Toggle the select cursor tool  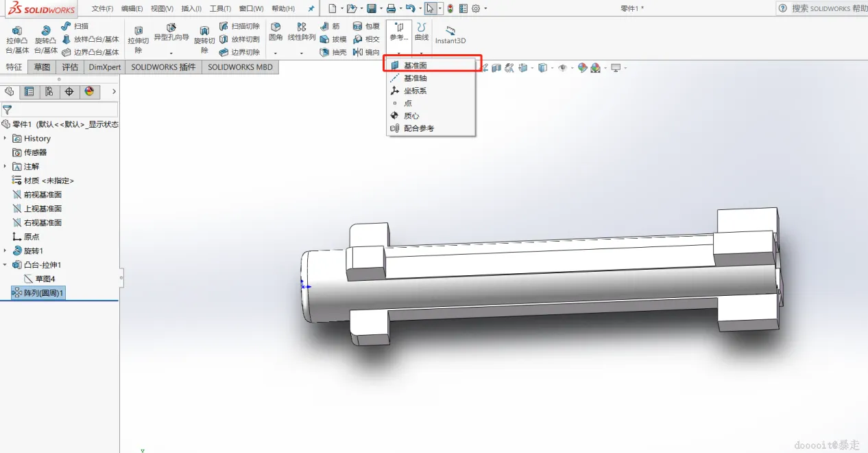430,8
